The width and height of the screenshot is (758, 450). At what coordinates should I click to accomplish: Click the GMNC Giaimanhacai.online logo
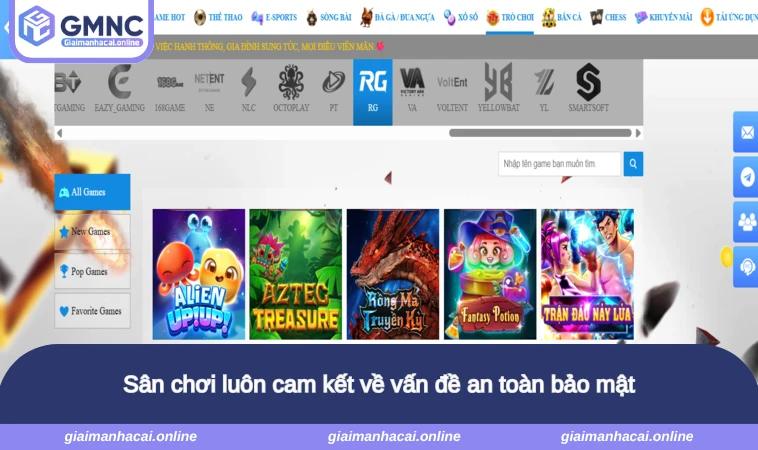(x=81, y=28)
